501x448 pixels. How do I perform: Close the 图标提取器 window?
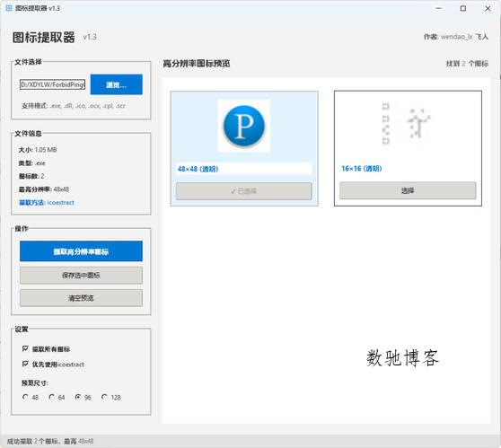pos(488,8)
